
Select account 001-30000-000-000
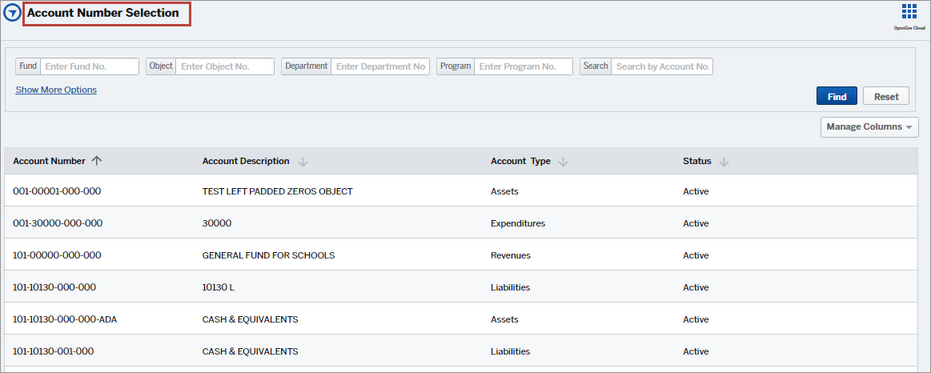[58, 223]
